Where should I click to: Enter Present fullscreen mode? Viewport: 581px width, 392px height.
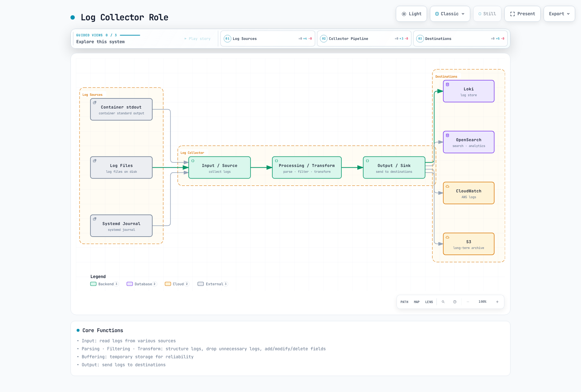pyautogui.click(x=522, y=14)
